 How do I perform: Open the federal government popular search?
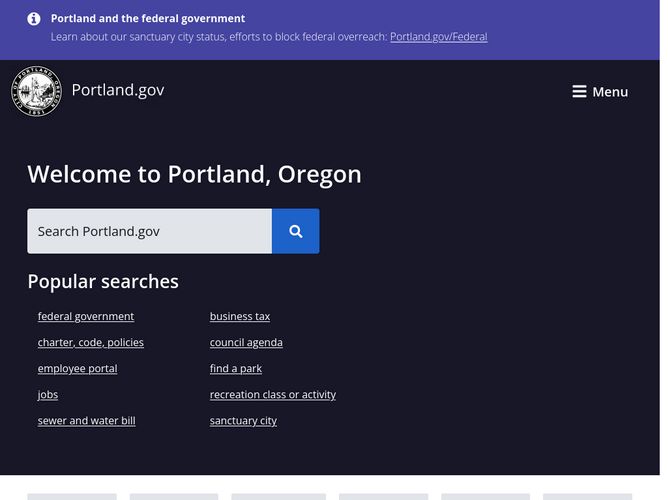[x=86, y=316]
